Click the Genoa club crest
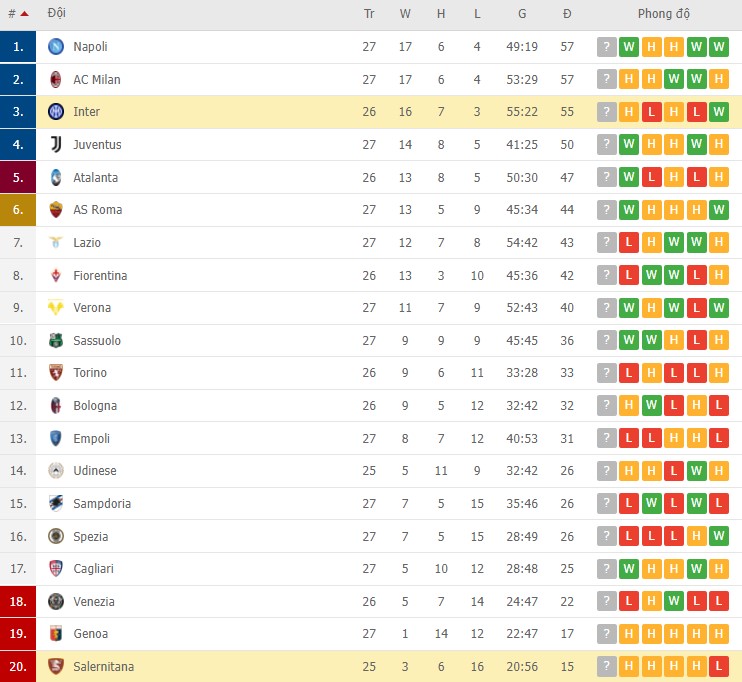This screenshot has height=682, width=742. (56, 634)
